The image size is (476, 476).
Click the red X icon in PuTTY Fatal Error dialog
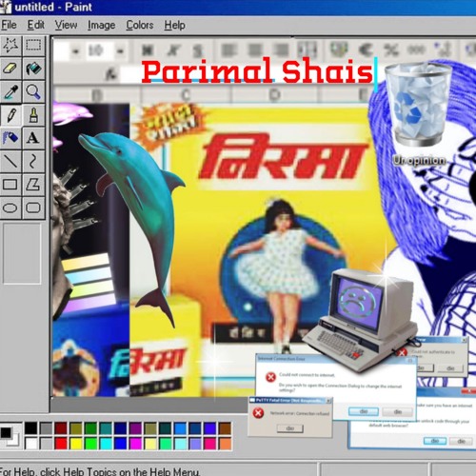258,413
